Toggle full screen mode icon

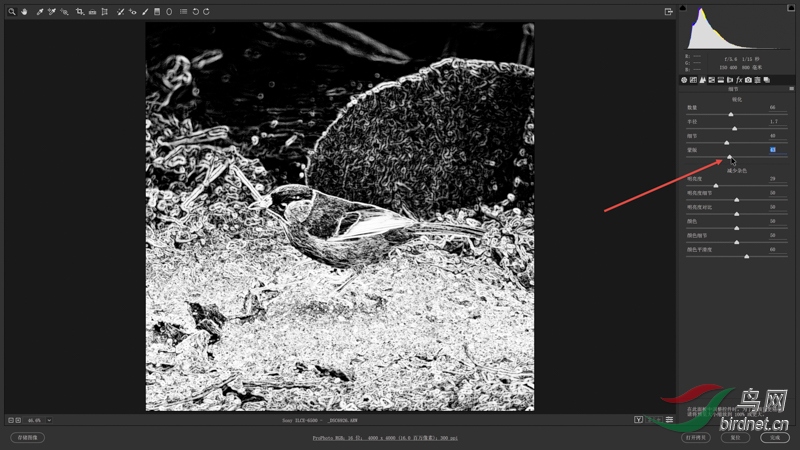click(x=668, y=12)
